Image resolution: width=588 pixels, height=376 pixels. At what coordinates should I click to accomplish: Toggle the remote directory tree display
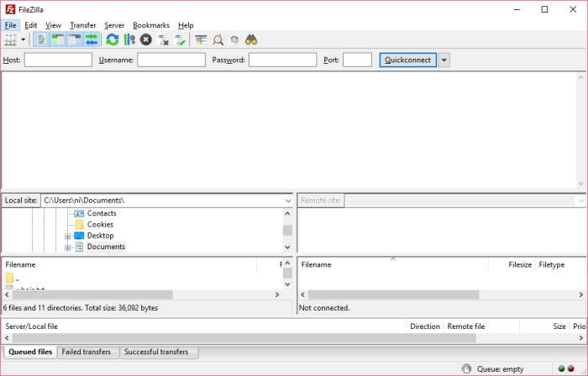coord(75,39)
